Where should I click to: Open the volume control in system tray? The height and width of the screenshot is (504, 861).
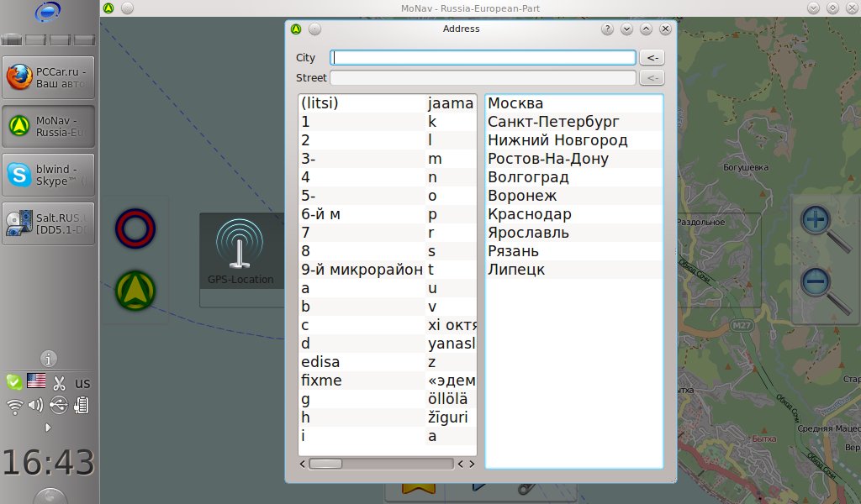point(35,407)
